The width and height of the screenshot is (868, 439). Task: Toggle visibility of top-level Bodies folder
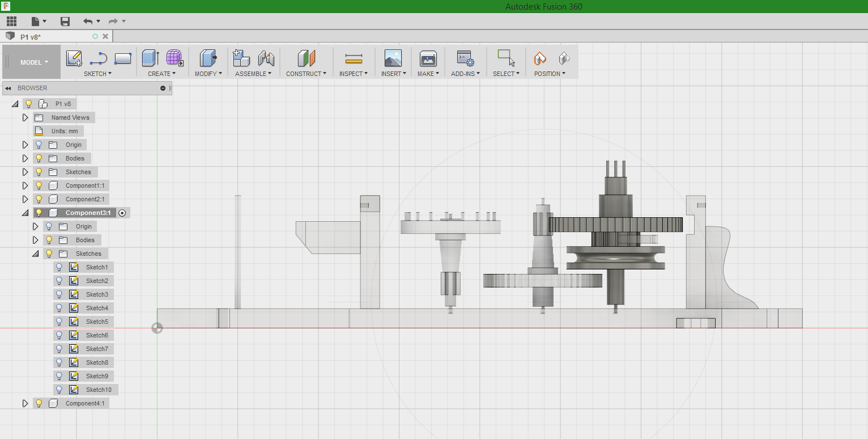point(39,158)
